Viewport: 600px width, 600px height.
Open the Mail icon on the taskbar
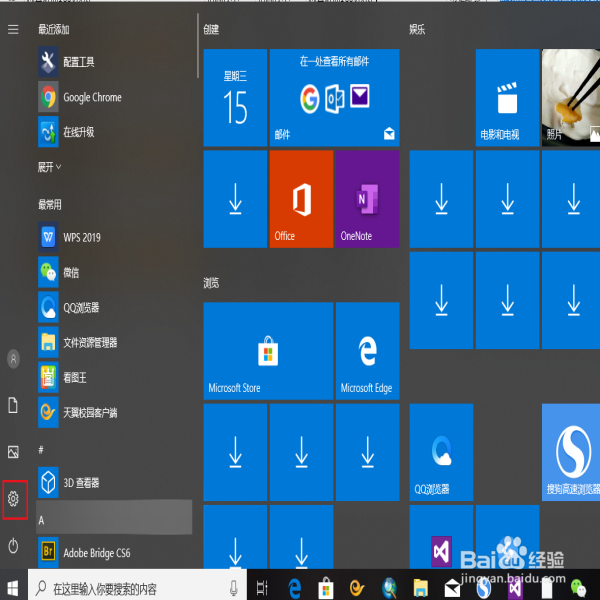452,588
